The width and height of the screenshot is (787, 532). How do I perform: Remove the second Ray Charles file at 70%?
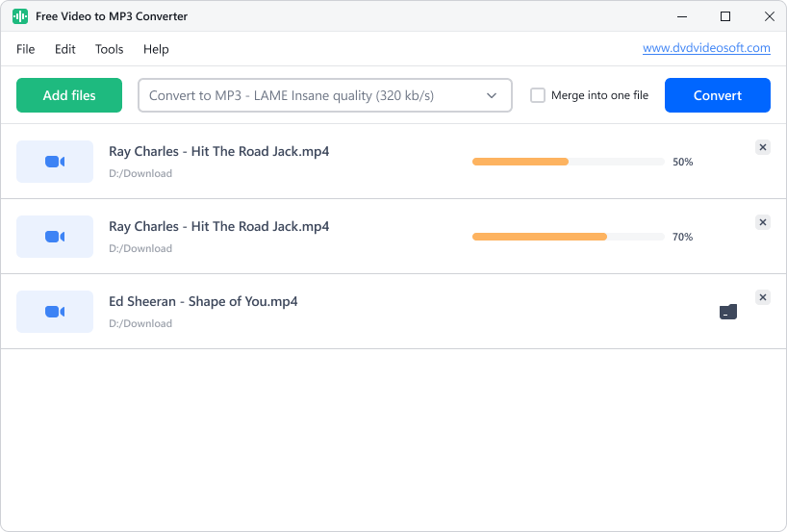pos(763,222)
